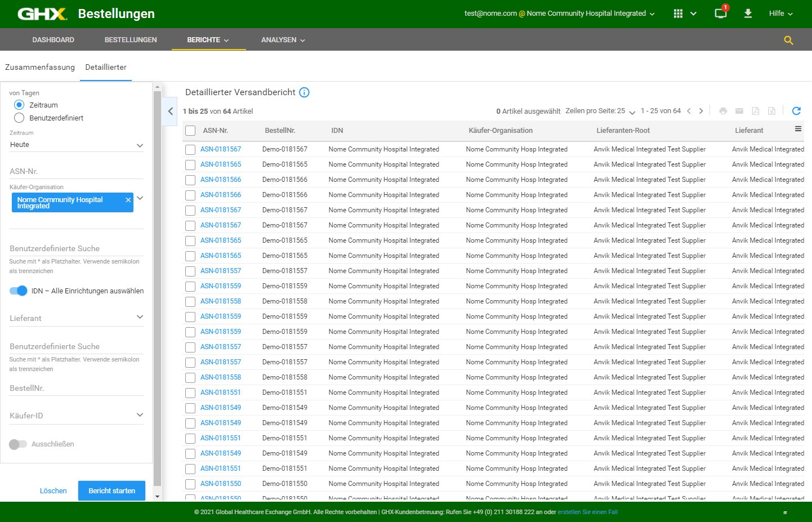Collapse the filter panel with left arrow
812x522 pixels.
tap(170, 111)
